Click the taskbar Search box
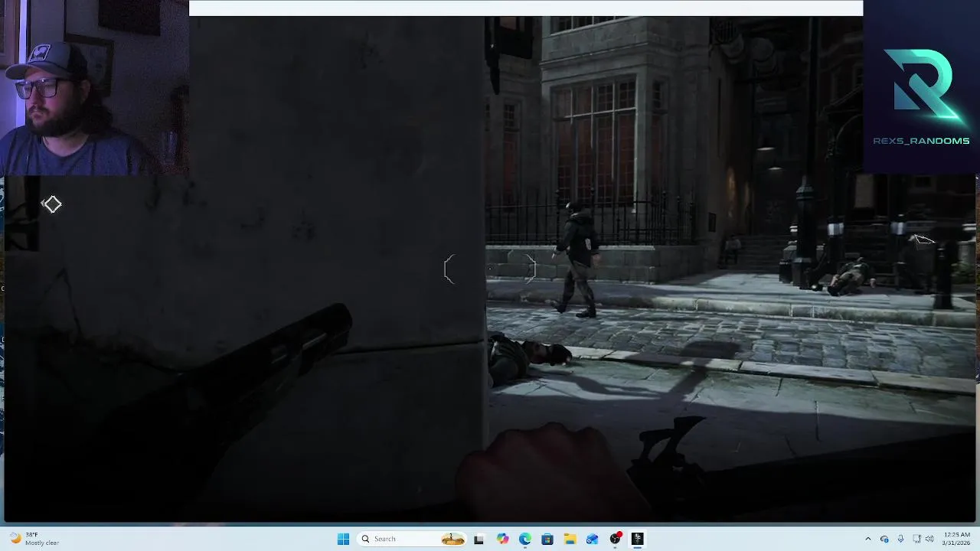 (412, 539)
